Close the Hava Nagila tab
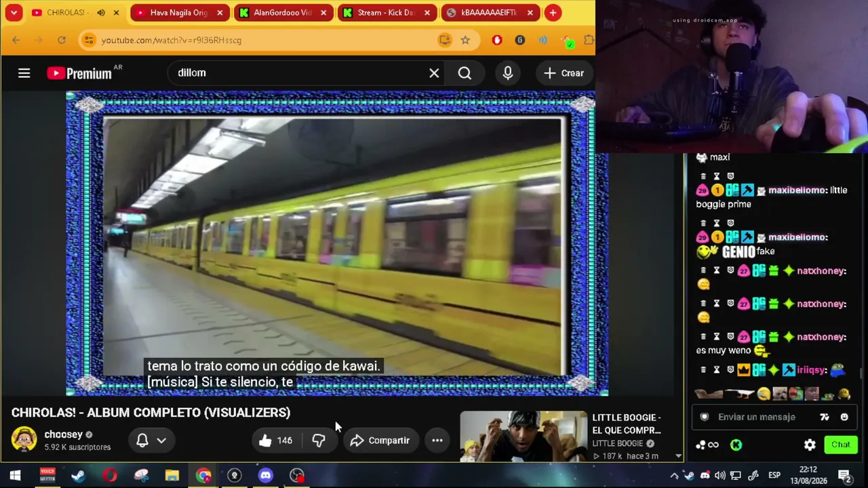868x488 pixels. click(220, 13)
